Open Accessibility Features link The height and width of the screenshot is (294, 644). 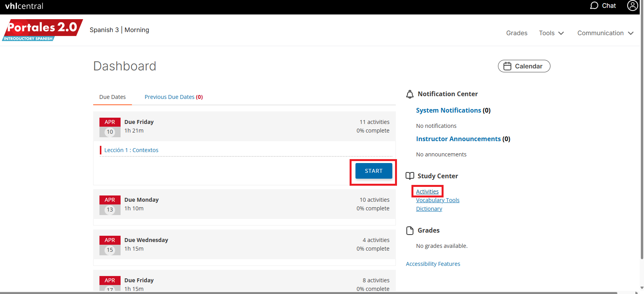click(x=433, y=264)
